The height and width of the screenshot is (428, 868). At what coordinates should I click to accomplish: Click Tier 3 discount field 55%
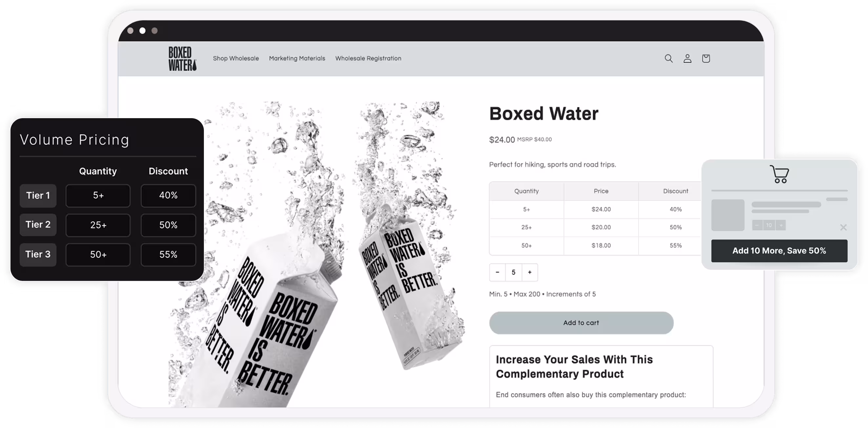168,255
